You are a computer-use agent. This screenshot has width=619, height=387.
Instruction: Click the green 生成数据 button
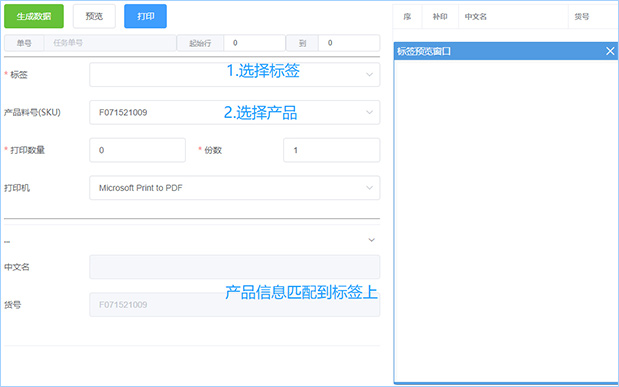[34, 16]
